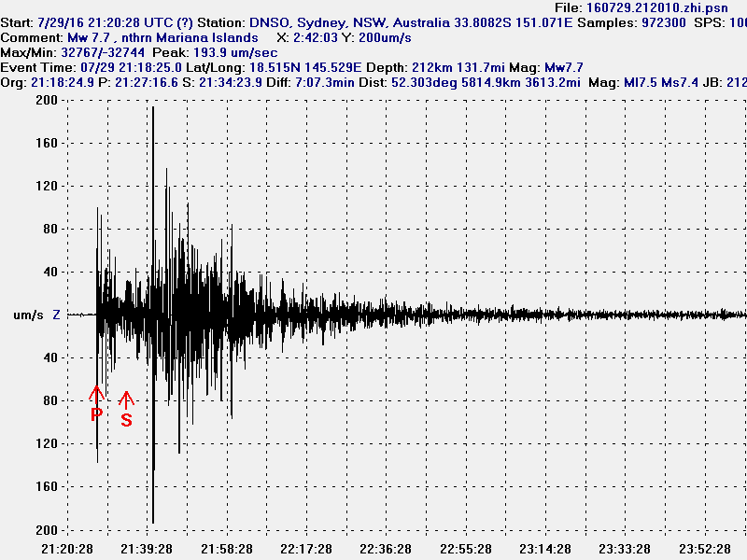The width and height of the screenshot is (747, 560).
Task: Click the 22:55:28 time axis label
Action: pos(466,549)
